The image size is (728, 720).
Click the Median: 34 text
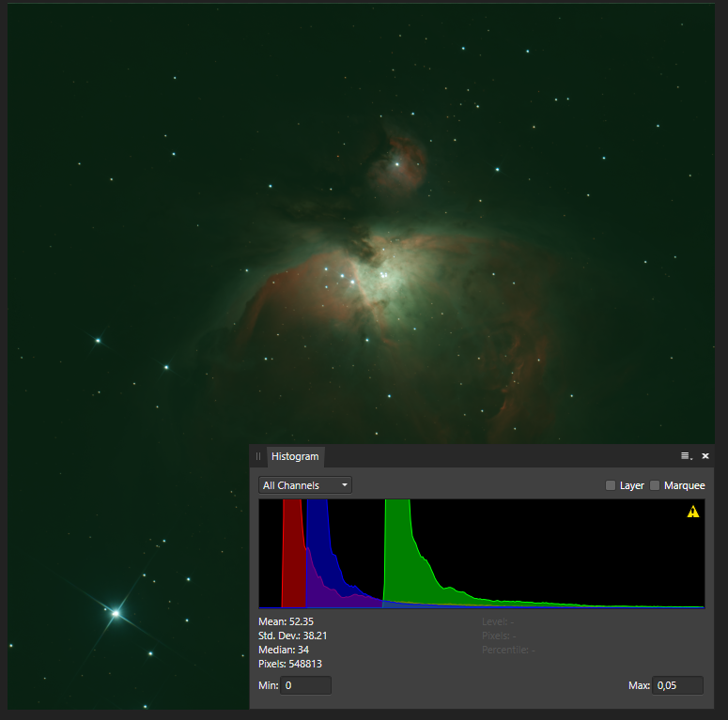tap(284, 650)
